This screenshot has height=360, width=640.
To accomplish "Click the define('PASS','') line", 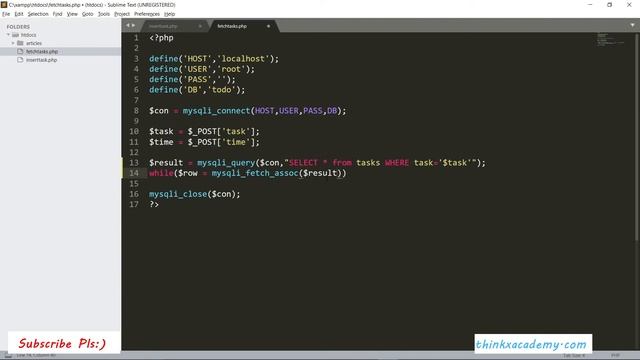I will [192, 80].
